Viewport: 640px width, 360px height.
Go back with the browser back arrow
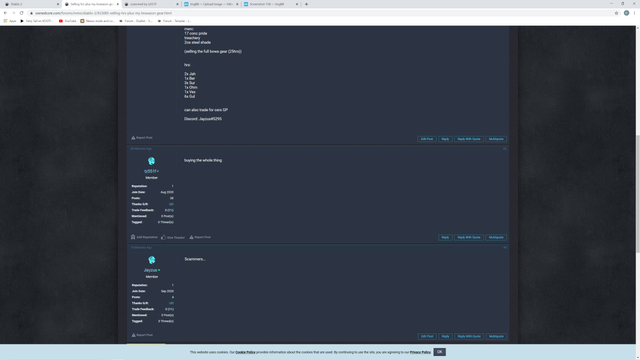click(x=5, y=13)
